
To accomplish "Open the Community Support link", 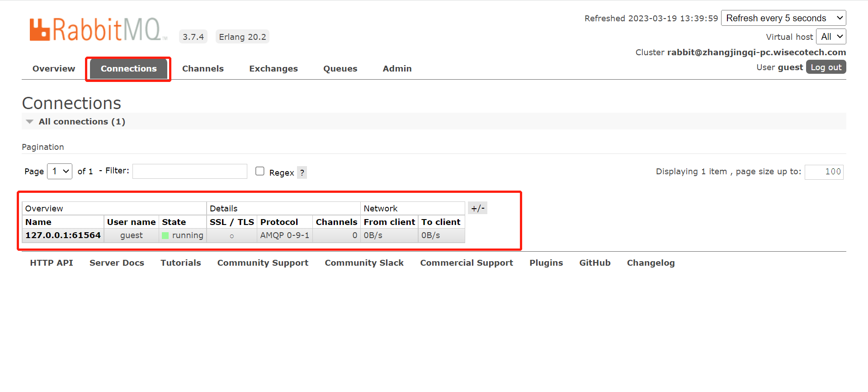I will tap(263, 263).
